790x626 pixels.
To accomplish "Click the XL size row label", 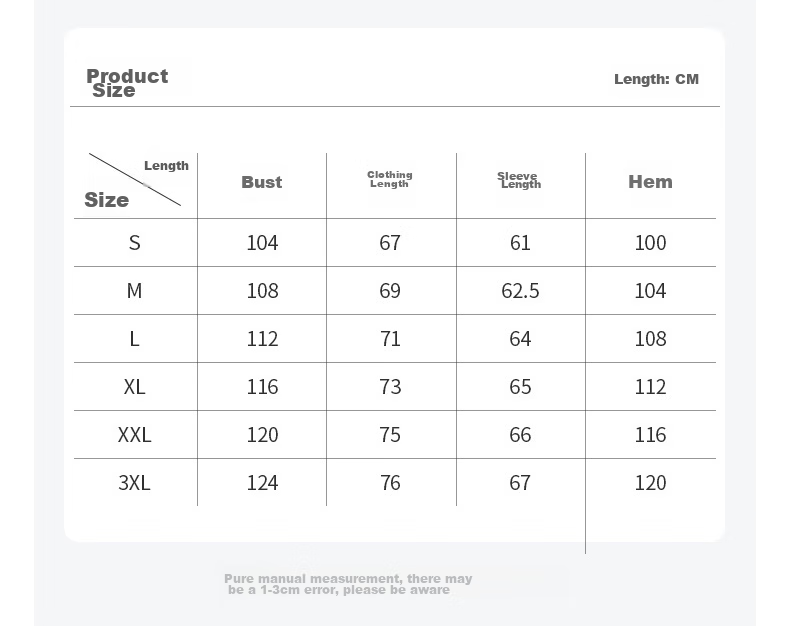I will tap(135, 387).
